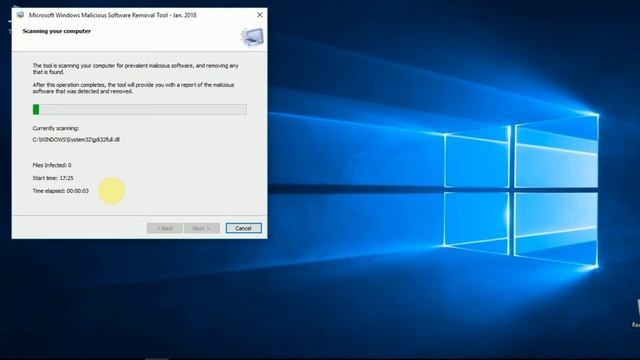Click the 'Currently scanning:' label
This screenshot has width=640, height=360.
(56, 128)
